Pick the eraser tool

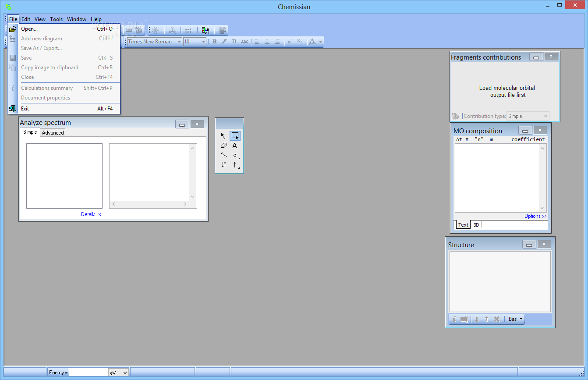223,146
